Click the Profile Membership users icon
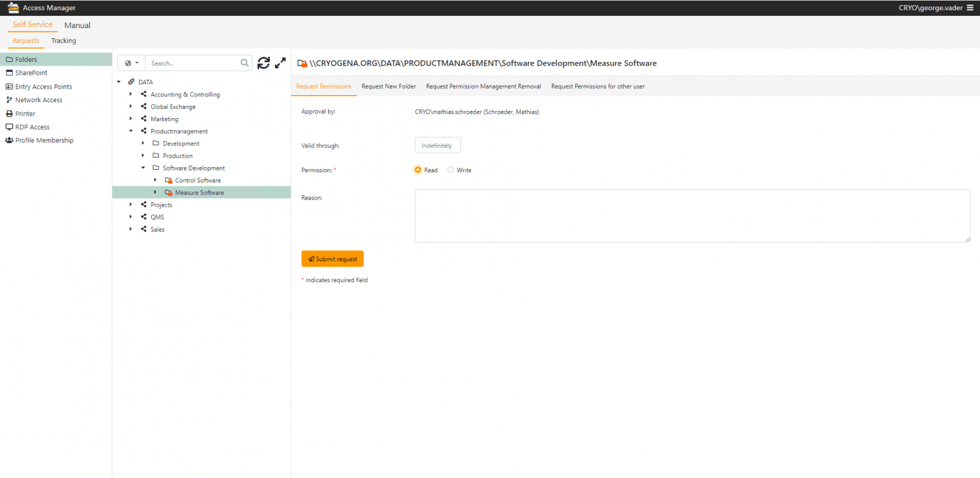Viewport: 980px width, 478px height. point(9,140)
